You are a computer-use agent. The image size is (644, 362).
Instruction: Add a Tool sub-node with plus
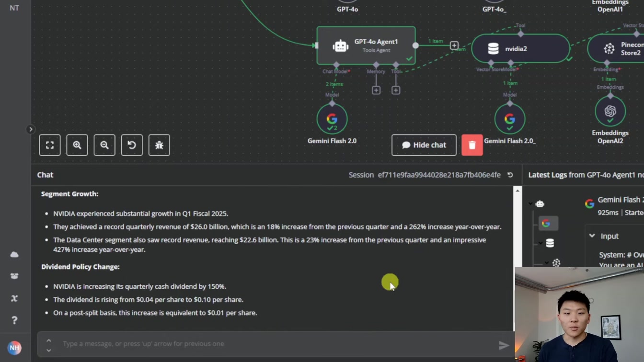(x=396, y=90)
